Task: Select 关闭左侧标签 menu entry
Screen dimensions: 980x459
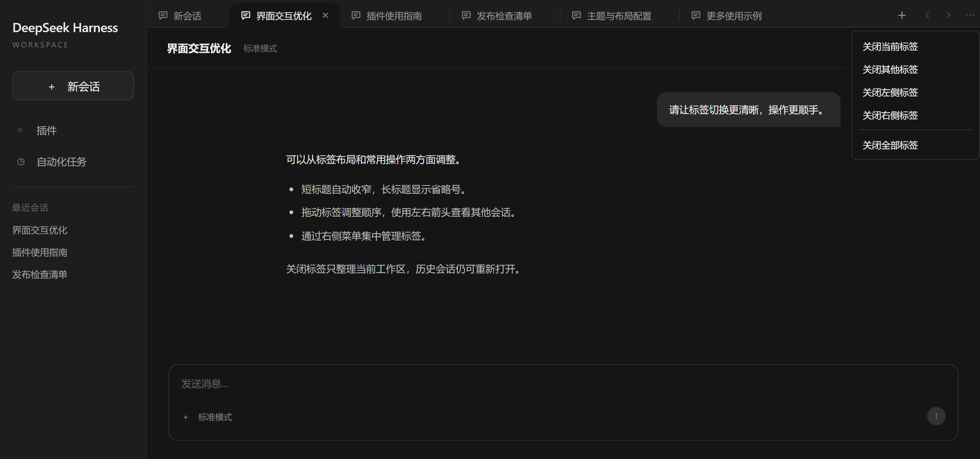Action: 915,93
